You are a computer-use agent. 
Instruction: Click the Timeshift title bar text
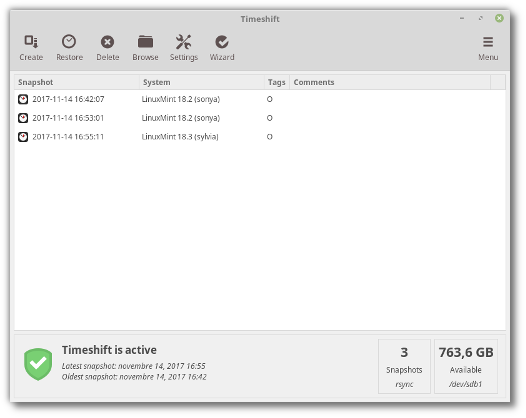(x=260, y=19)
